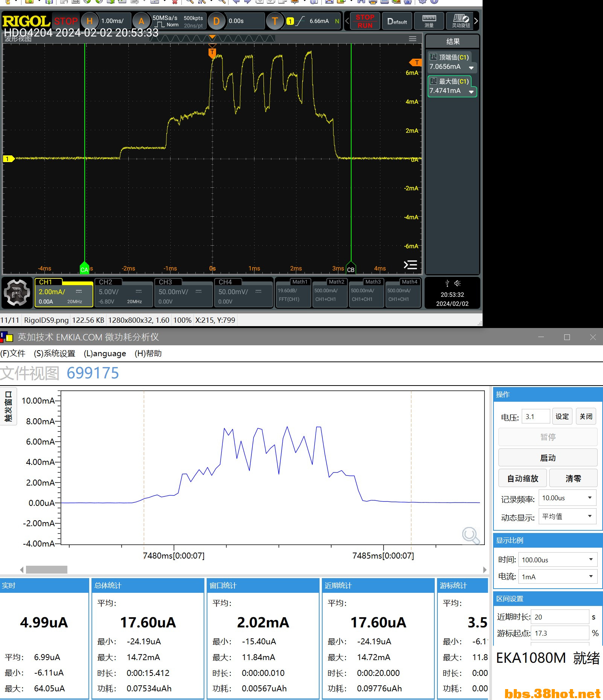Click the Rigol gear logo button
The image size is (603, 700).
click(17, 293)
